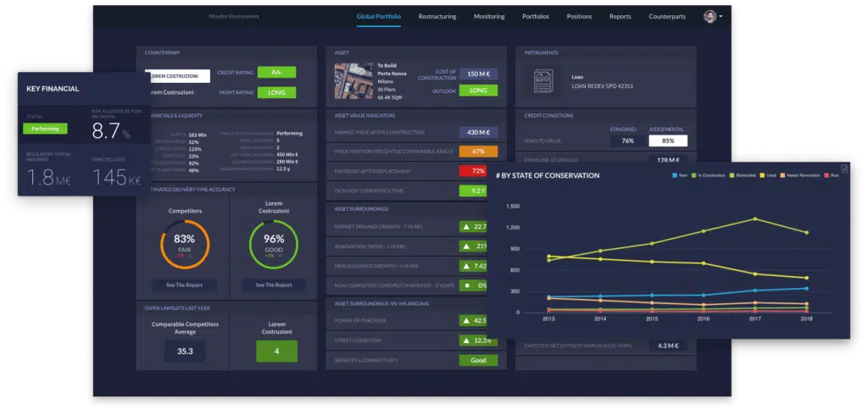Toggle the New series in chart legend
Viewport: 868px width, 409px height.
coord(679,175)
